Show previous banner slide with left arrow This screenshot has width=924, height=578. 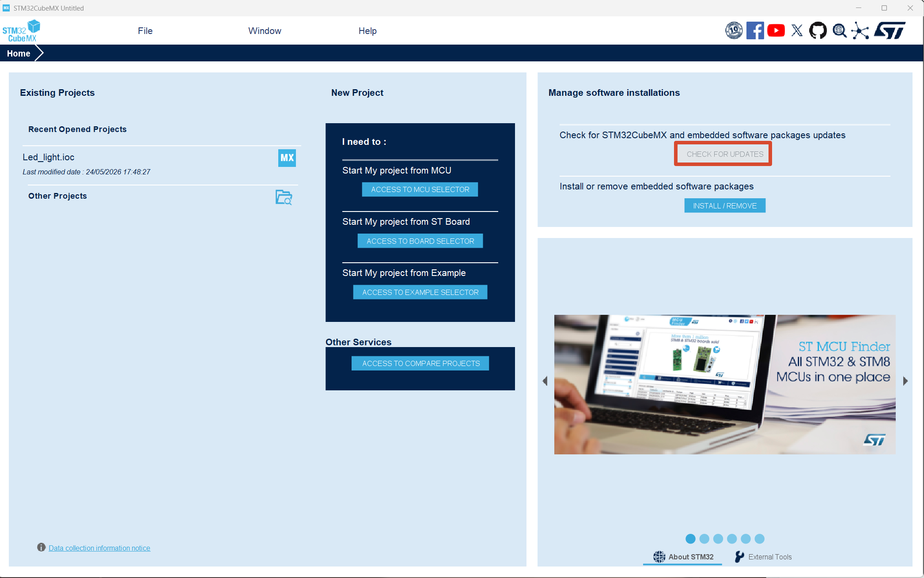[x=545, y=381]
